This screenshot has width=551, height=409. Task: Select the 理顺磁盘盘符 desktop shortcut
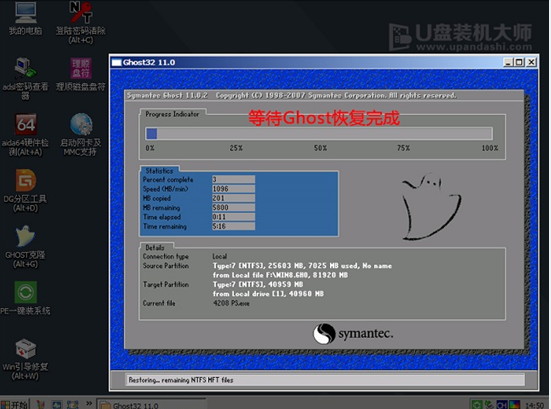pos(80,74)
